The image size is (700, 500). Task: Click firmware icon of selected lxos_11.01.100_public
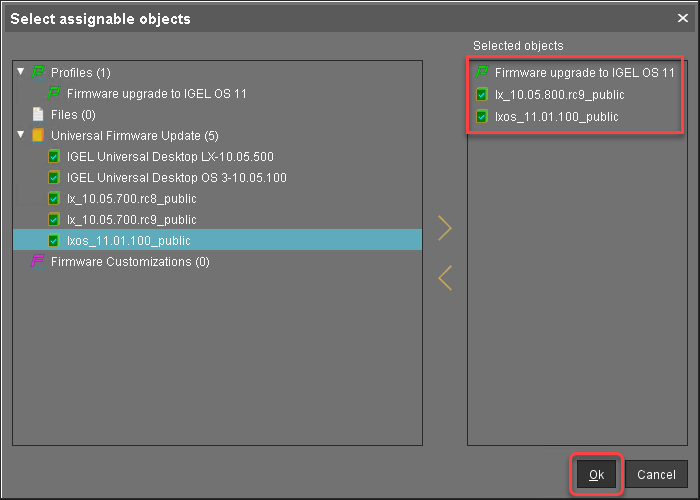(55, 241)
